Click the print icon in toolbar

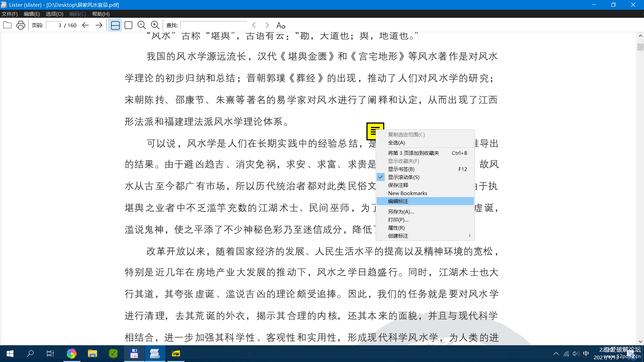(x=21, y=25)
